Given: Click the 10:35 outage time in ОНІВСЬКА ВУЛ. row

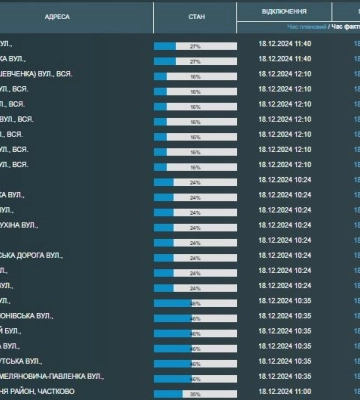Looking at the screenshot, I should tap(285, 316).
